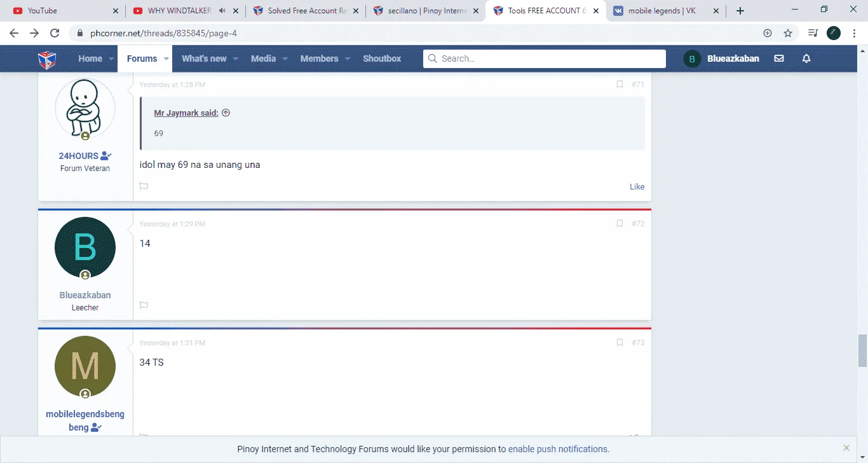868x463 pixels.
Task: Click the enable push notifications link
Action: [x=559, y=449]
